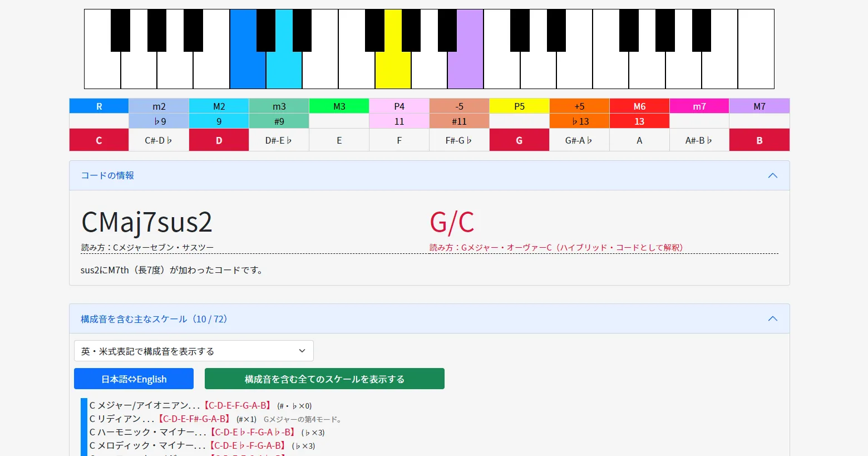Click the sus2にM7th description text
The image size is (868, 456).
point(173,270)
